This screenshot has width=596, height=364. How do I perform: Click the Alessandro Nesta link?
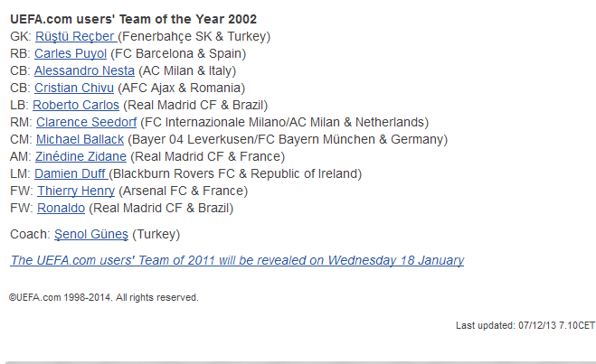pos(84,70)
